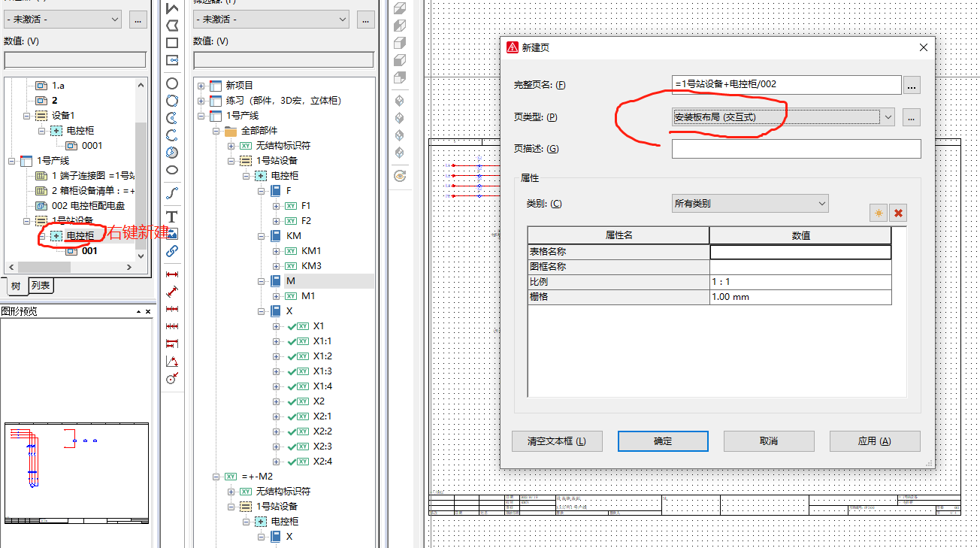Open the 页类型 dropdown list
980x548 pixels.
(888, 117)
